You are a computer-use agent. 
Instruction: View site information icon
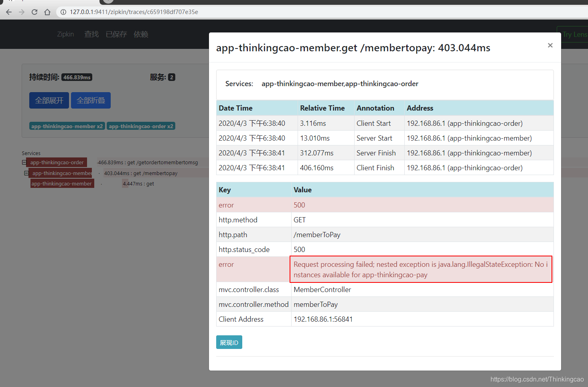tap(63, 12)
